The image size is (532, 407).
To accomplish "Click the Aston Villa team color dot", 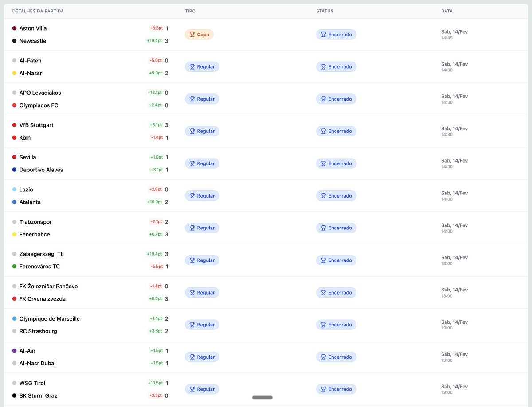I will click(x=15, y=28).
